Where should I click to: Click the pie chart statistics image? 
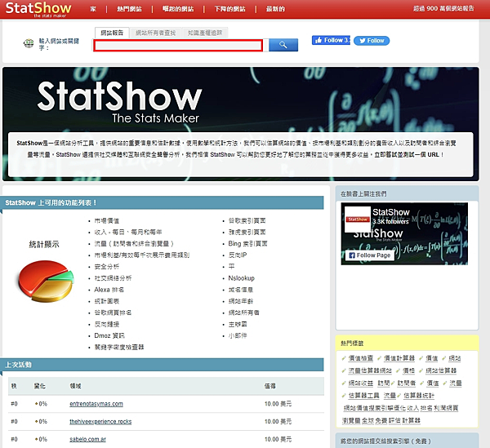pos(45,281)
